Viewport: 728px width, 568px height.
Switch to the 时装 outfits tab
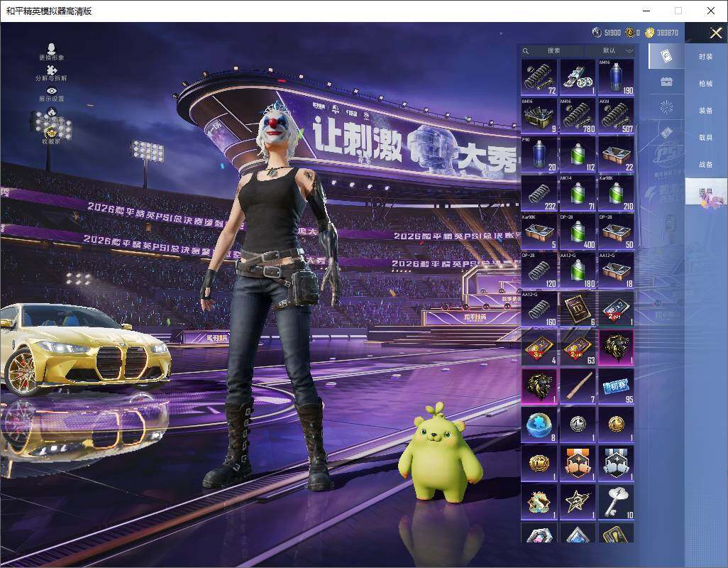point(706,57)
